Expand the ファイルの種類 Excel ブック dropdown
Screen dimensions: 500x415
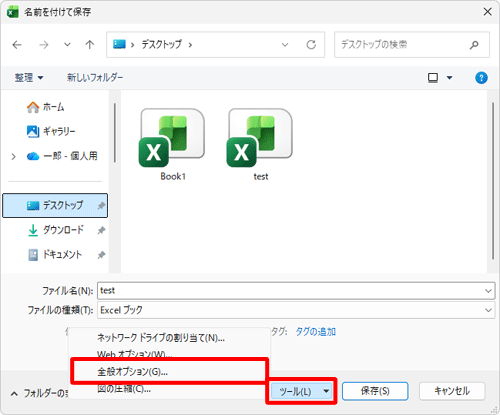click(x=488, y=310)
